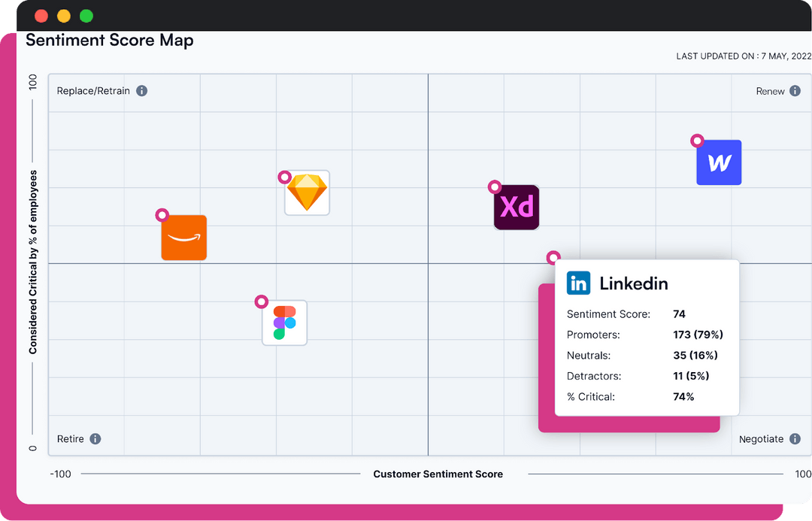Click the Retire quadrant info icon
Screen dimensions: 812x521
click(x=95, y=438)
